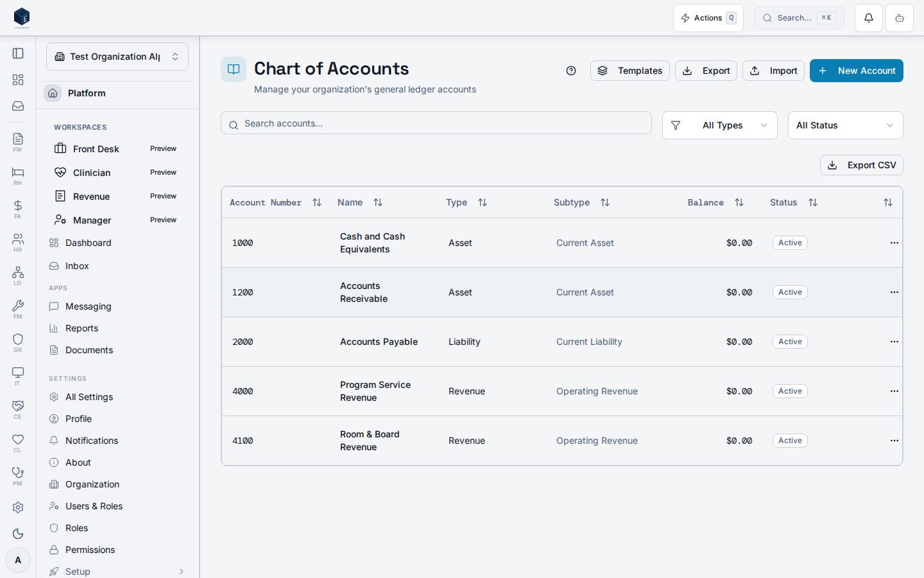924x578 pixels.
Task: Open the IT monitor module icon
Action: tap(18, 376)
